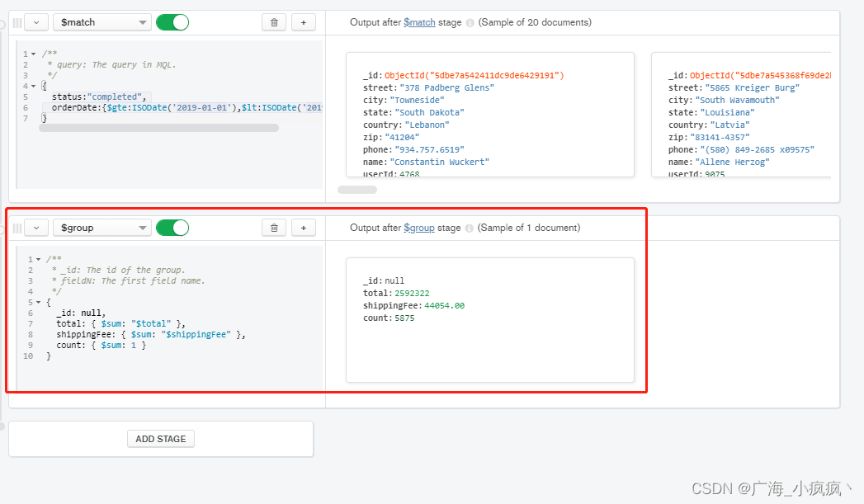This screenshot has width=864, height=504.
Task: Add a stage after $group with plus button
Action: [x=304, y=228]
